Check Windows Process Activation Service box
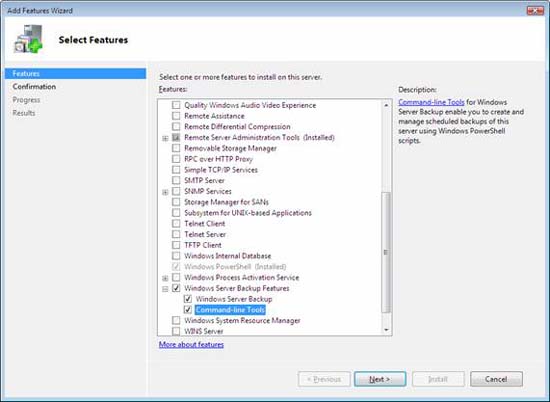The image size is (550, 402). [176, 277]
